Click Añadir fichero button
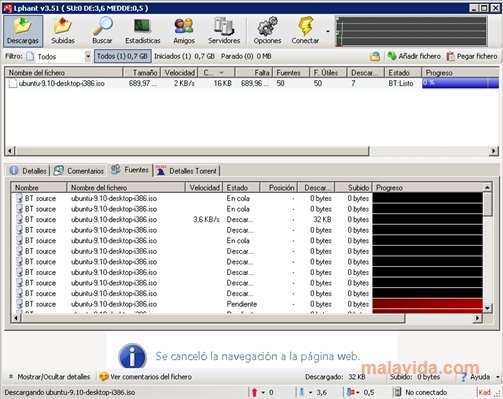The height and width of the screenshot is (399, 503). [x=414, y=56]
